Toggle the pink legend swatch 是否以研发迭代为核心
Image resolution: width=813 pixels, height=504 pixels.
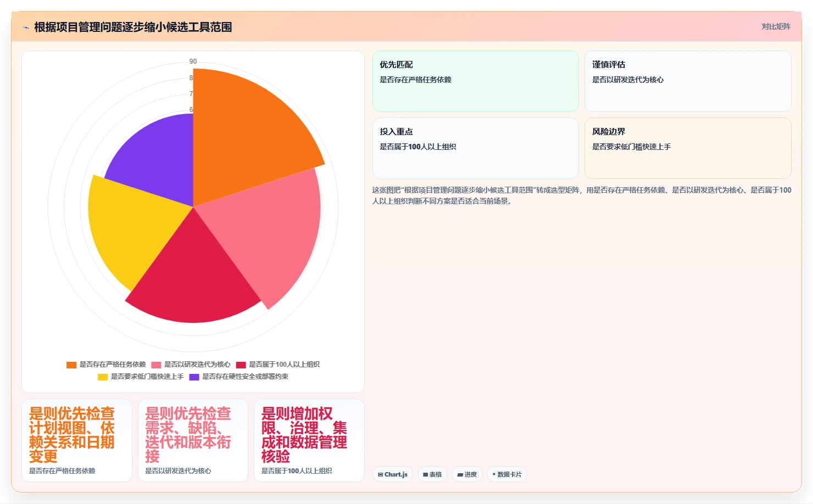coord(156,365)
